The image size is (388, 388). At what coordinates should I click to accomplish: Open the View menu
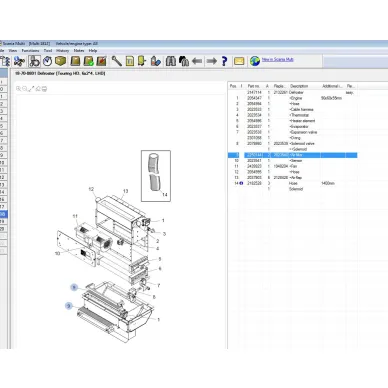coord(13,51)
